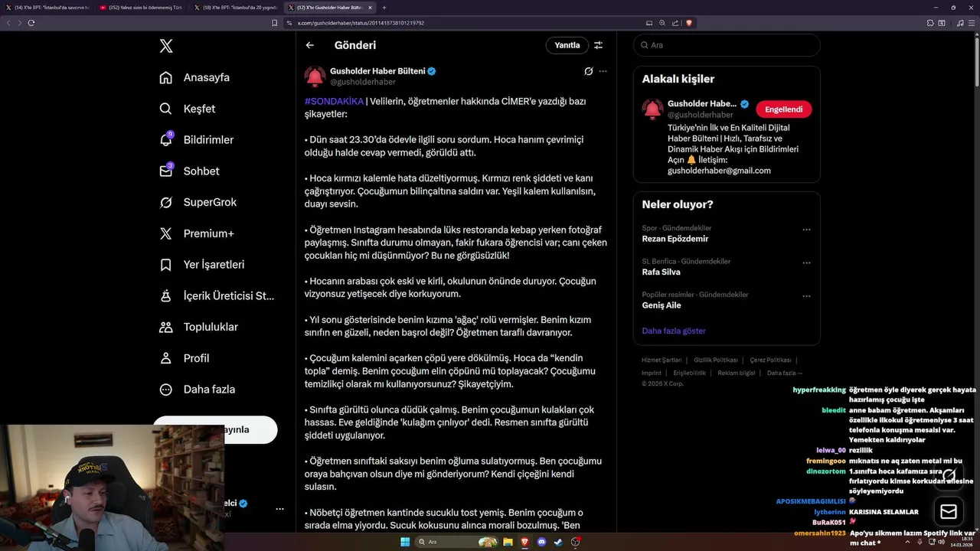
Task: Open more options for Rafa Silva trend
Action: click(x=806, y=262)
